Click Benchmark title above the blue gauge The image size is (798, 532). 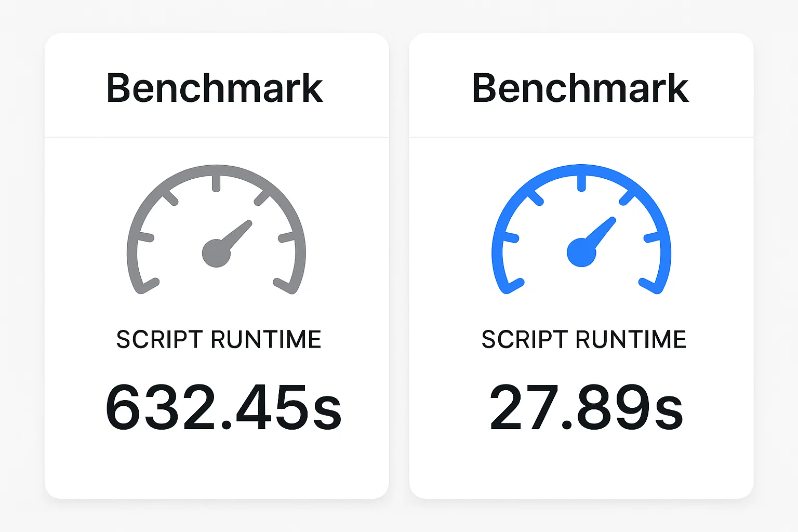tap(580, 88)
